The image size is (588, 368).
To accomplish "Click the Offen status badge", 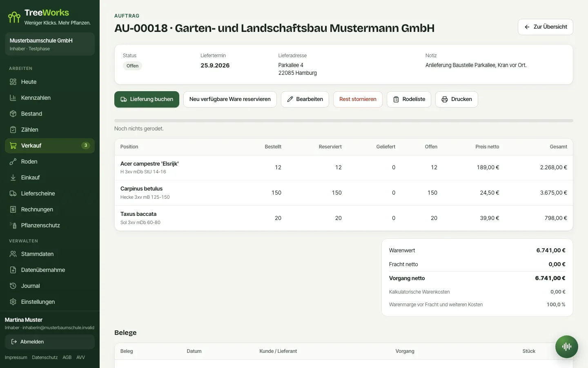I will [132, 66].
